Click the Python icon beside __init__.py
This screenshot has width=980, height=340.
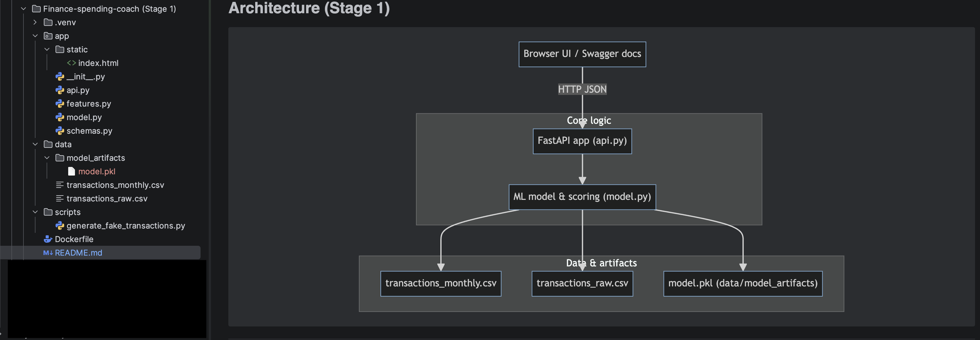coord(60,76)
